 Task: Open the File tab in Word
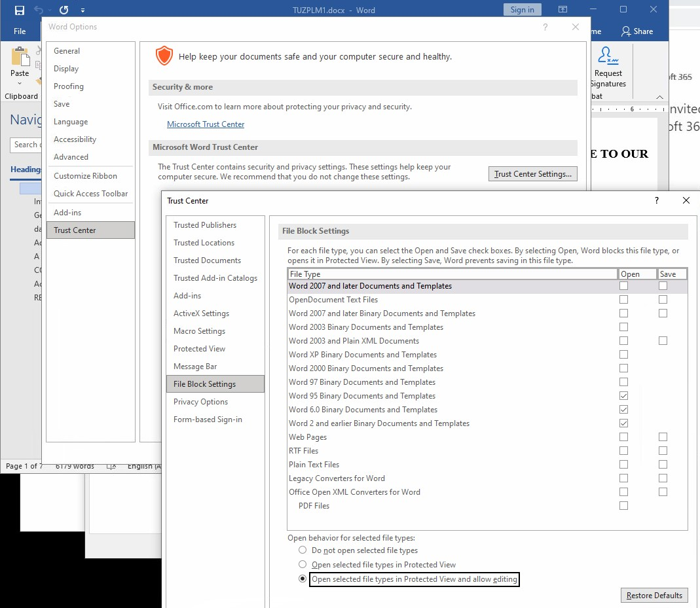pos(20,31)
